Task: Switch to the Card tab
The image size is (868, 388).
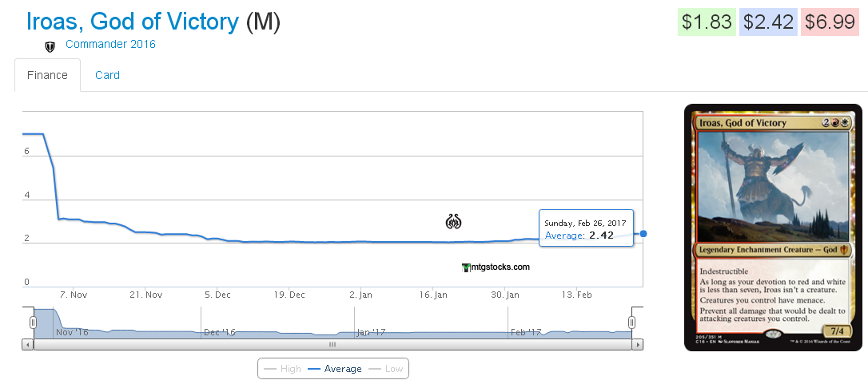Action: click(107, 75)
